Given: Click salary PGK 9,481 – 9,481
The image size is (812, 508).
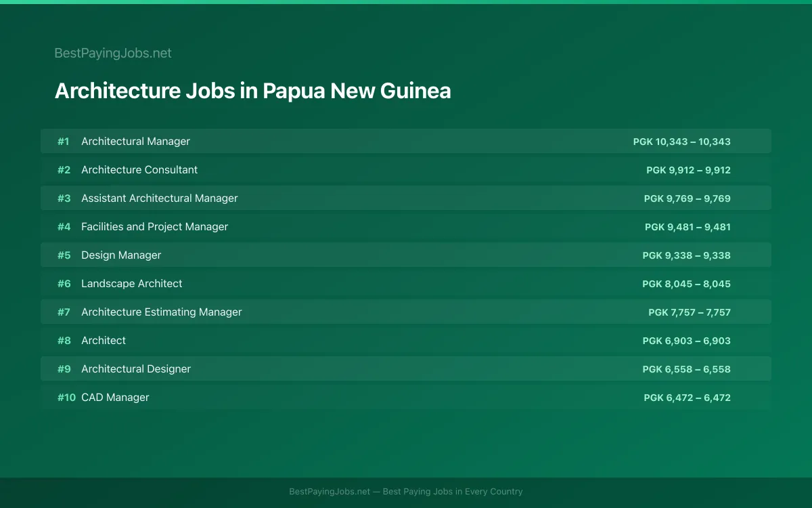Looking at the screenshot, I should pos(687,227).
